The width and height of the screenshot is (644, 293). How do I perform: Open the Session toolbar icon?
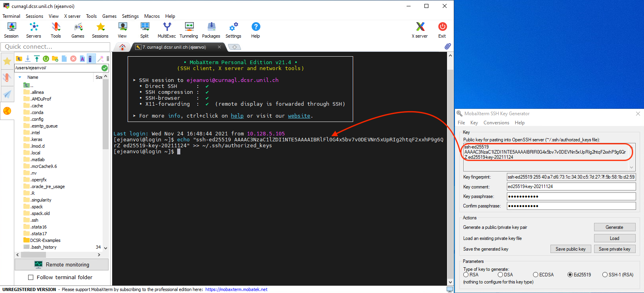tap(11, 30)
